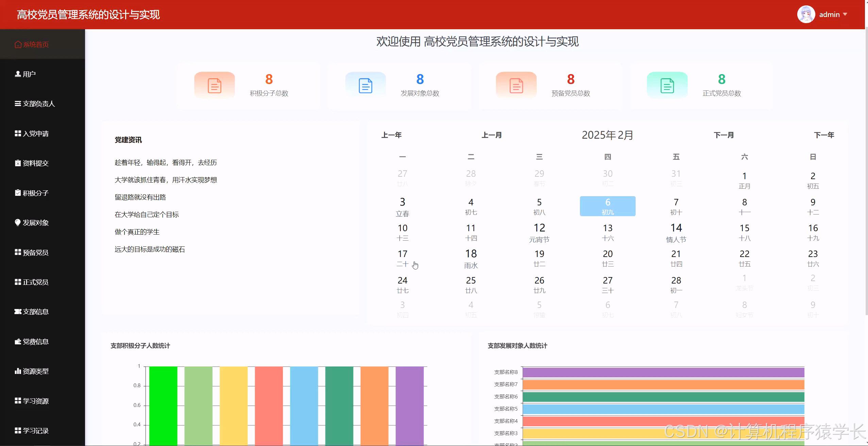Open the news item 留退路就没有出路
Screen dimensions: 868x446
point(140,197)
